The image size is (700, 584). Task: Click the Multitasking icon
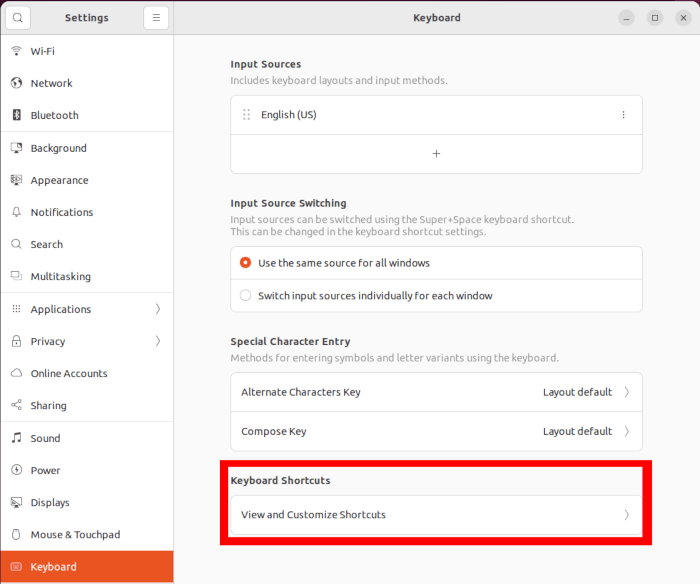pyautogui.click(x=16, y=276)
